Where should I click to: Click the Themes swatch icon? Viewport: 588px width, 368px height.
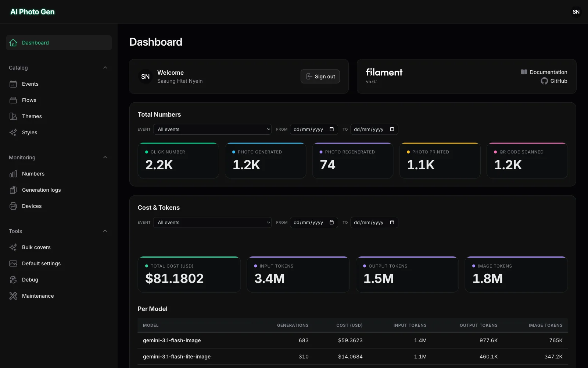13,116
